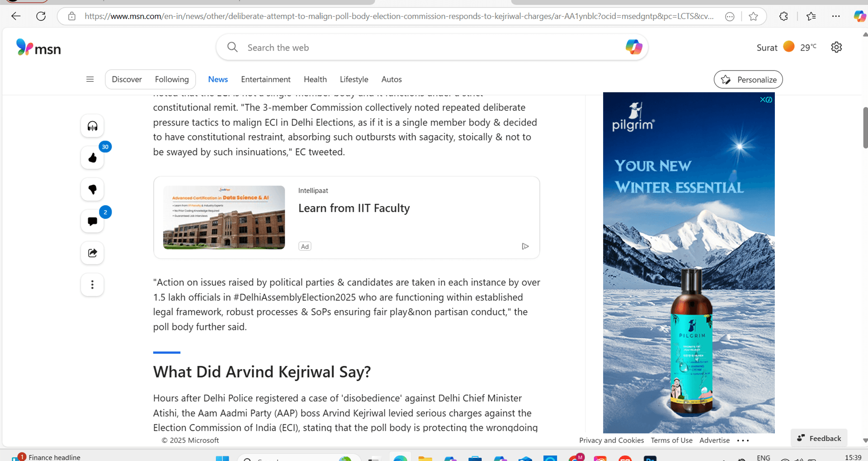Viewport: 868px width, 461px height.
Task: Add page to favorites star icon
Action: [x=753, y=16]
